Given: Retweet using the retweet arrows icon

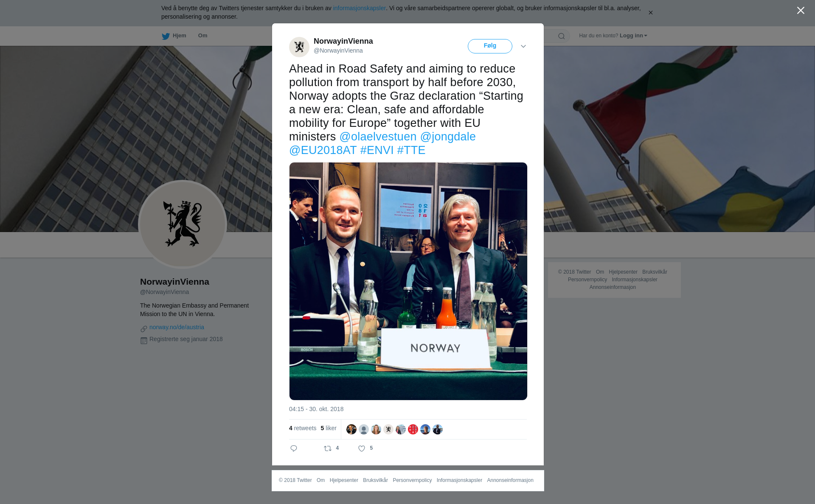Looking at the screenshot, I should point(328,448).
